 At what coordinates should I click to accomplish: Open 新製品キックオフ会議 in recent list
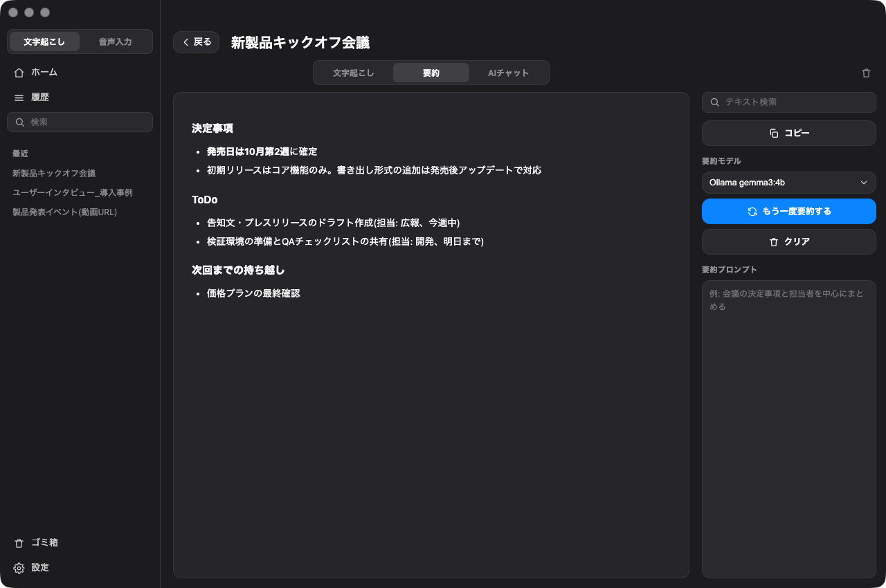point(54,174)
